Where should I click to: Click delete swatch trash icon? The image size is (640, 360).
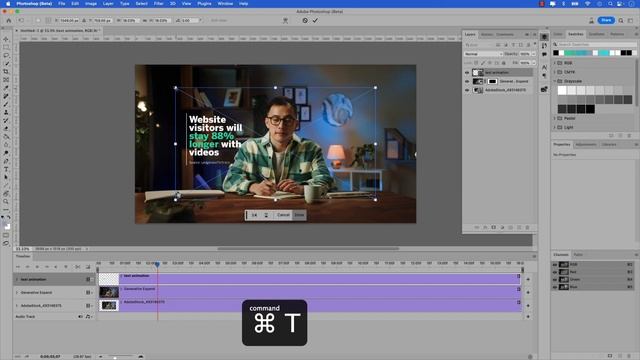click(x=629, y=136)
